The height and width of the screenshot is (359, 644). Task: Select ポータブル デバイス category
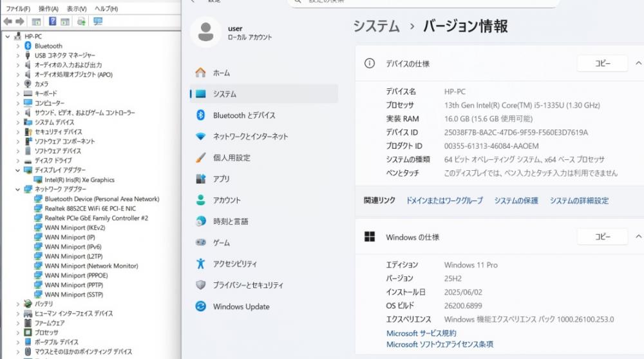pyautogui.click(x=56, y=342)
